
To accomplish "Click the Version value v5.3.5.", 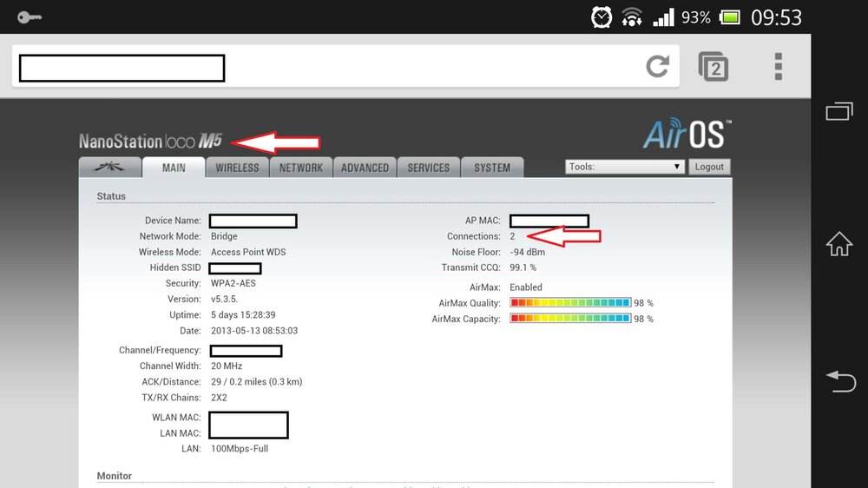I will [x=224, y=299].
